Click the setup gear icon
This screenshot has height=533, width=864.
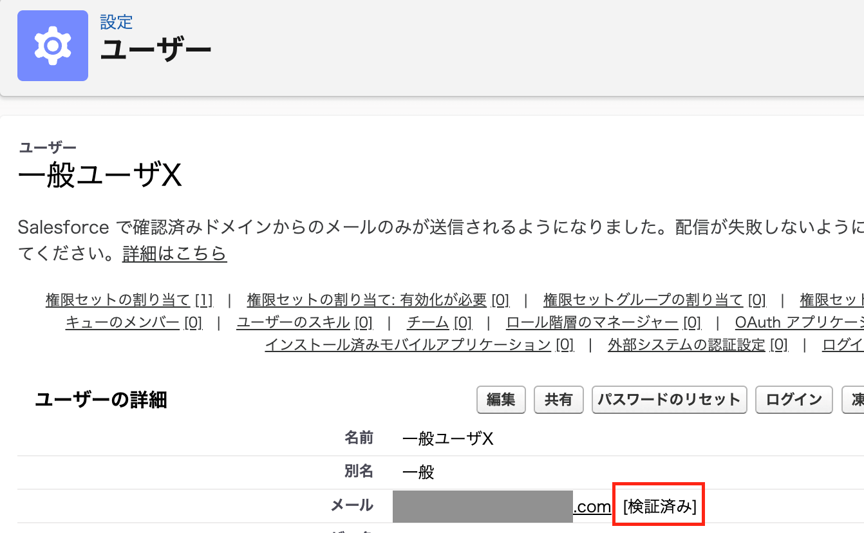52,45
